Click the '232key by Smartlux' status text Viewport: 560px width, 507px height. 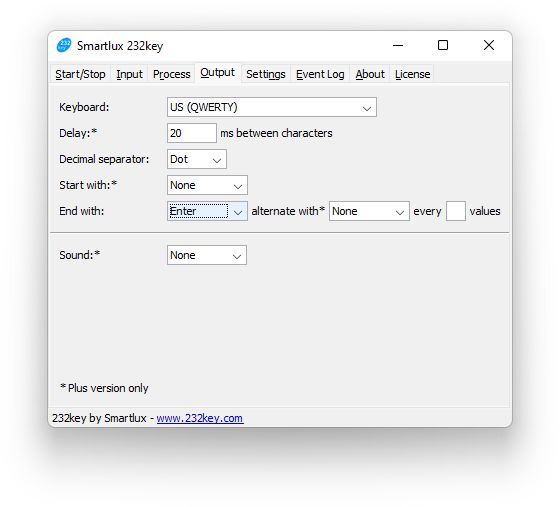point(99,418)
